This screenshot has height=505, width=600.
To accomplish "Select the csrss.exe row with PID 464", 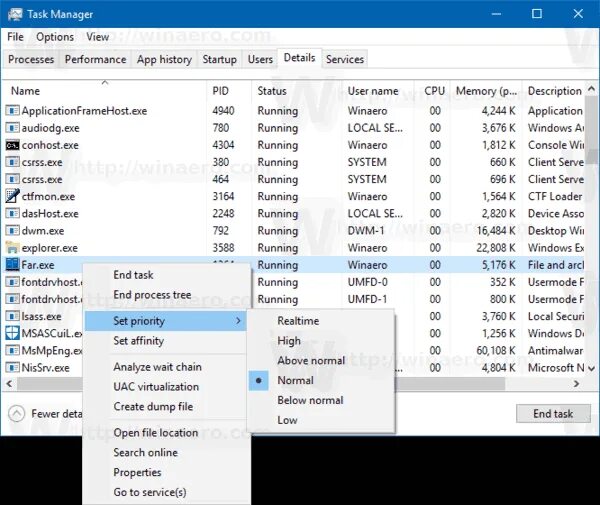I will tap(295, 179).
